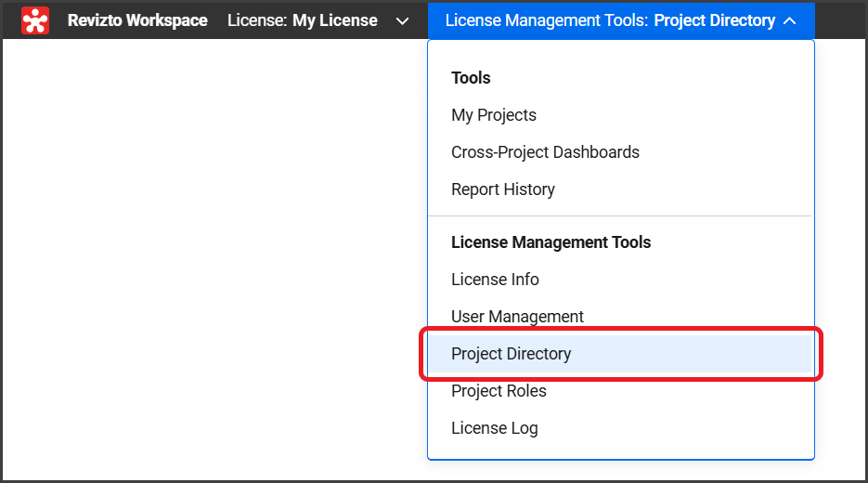Collapse the License Management Tools top-bar dropdown
Screen dimensions: 868x483
tap(620, 20)
